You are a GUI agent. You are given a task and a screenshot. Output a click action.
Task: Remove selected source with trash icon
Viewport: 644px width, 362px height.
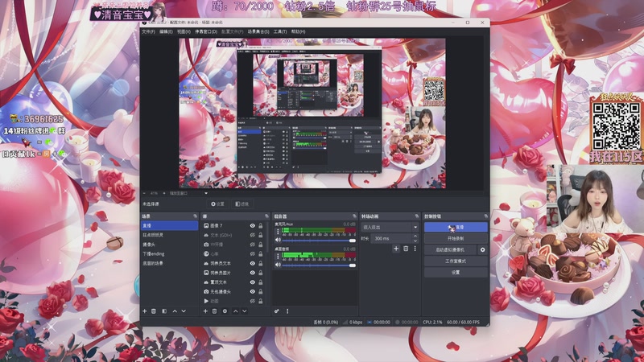coord(214,311)
